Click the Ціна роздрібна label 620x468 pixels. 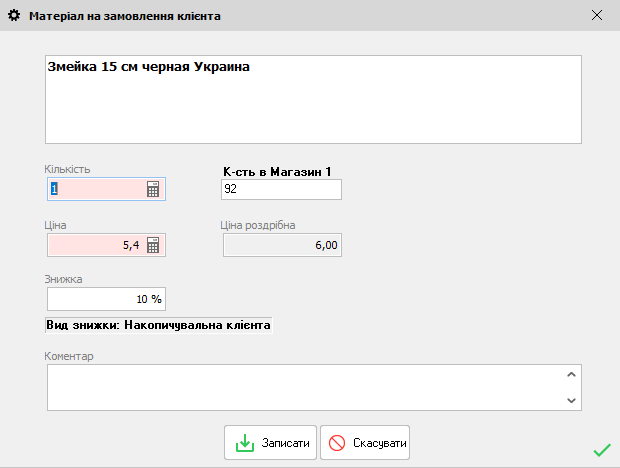click(258, 225)
